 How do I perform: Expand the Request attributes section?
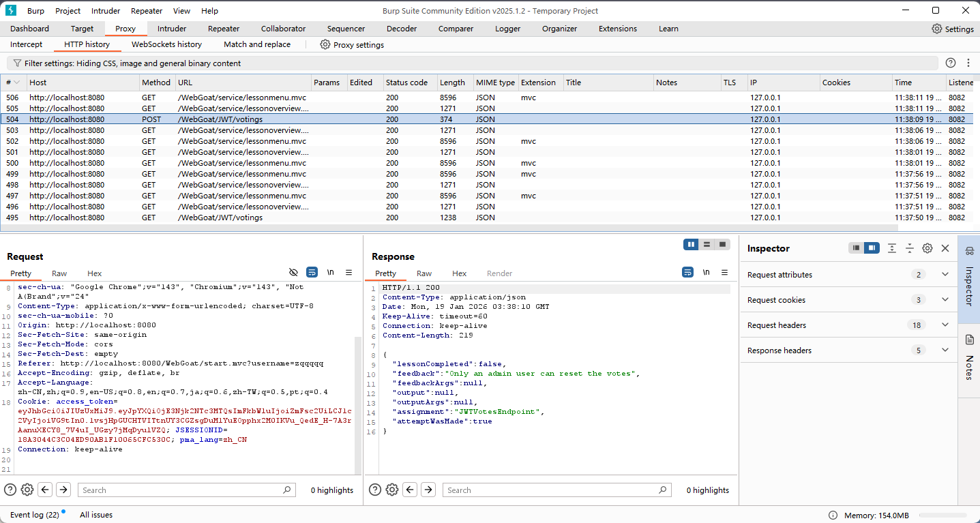945,275
